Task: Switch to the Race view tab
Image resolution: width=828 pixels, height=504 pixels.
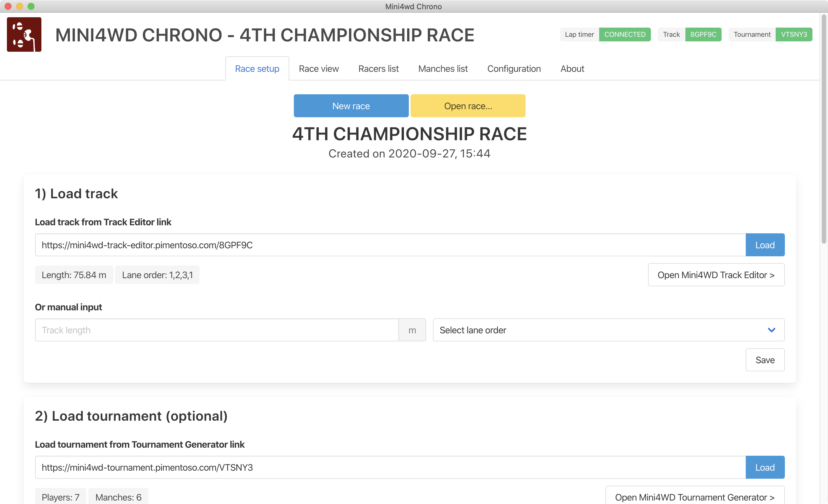Action: (x=319, y=69)
